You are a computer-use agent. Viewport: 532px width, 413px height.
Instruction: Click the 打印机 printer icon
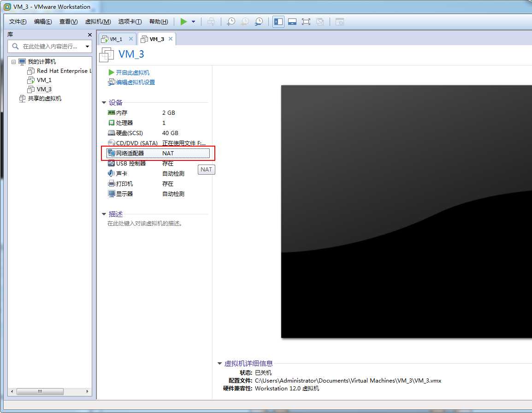point(111,183)
